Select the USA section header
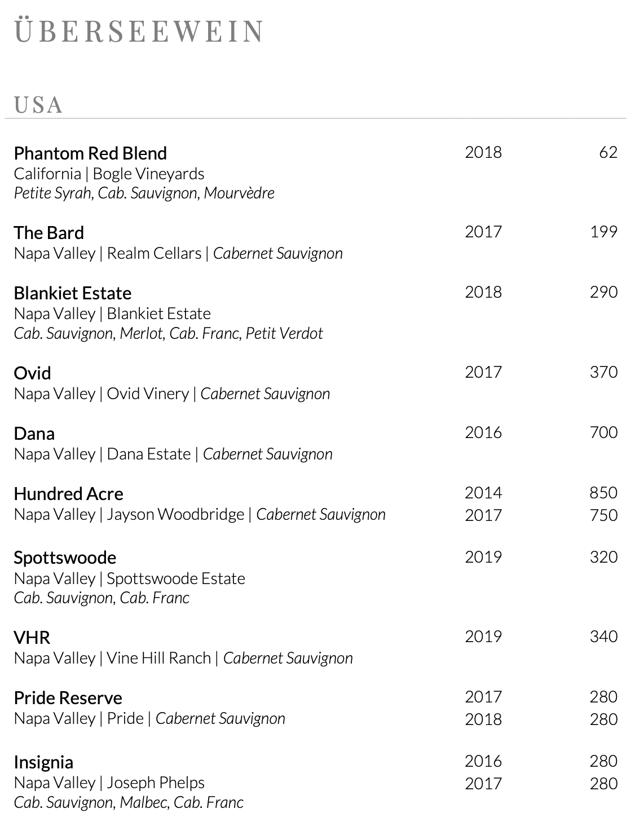Screen dimensions: 644x831 click(x=38, y=105)
